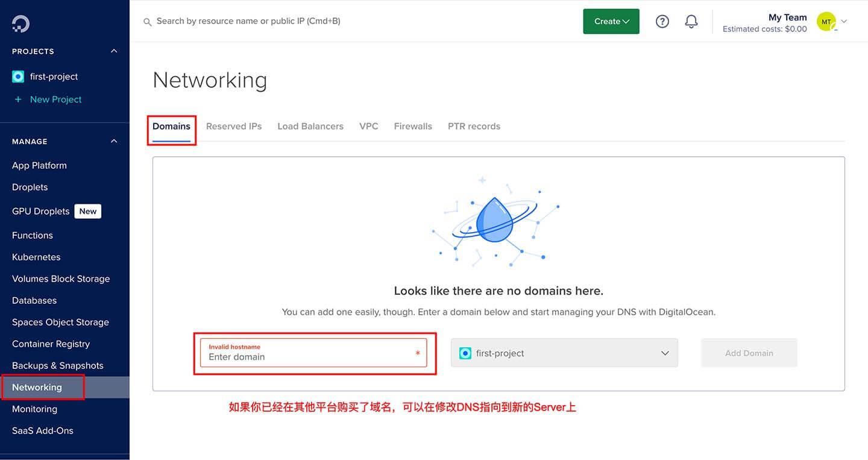Click the plus icon beside New Project
868x460 pixels.
pos(18,99)
